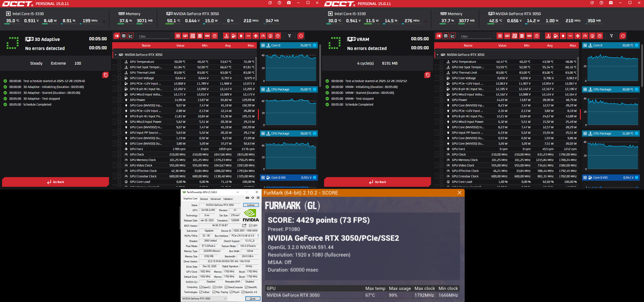Focus the Filter field in 3D Adaptive window
The height and width of the screenshot is (302, 644).
pyautogui.click(x=154, y=37)
